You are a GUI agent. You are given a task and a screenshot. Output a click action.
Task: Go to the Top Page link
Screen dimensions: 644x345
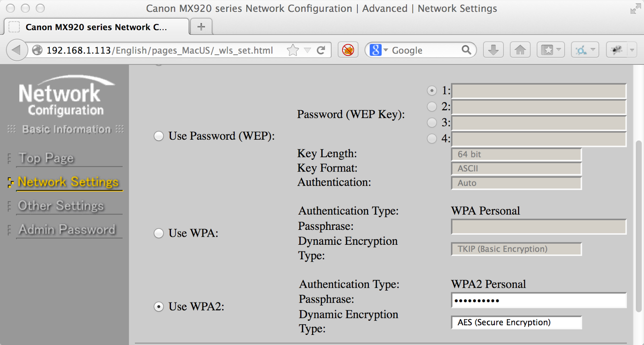point(46,158)
